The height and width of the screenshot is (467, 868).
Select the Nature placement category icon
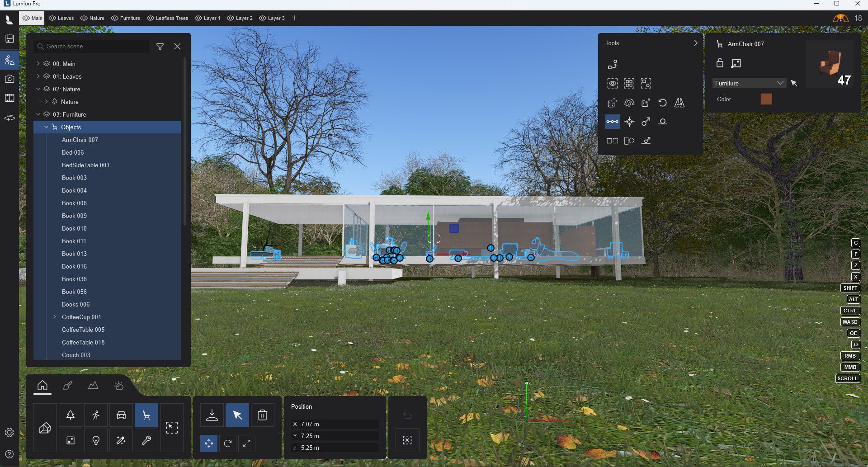(71, 415)
